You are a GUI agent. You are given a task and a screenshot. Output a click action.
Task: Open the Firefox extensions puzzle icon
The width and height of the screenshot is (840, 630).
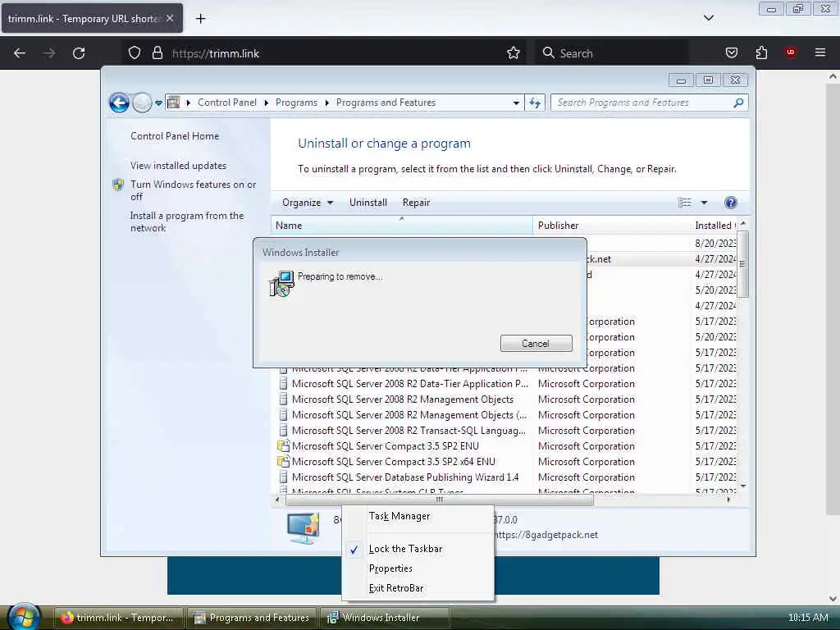click(761, 52)
